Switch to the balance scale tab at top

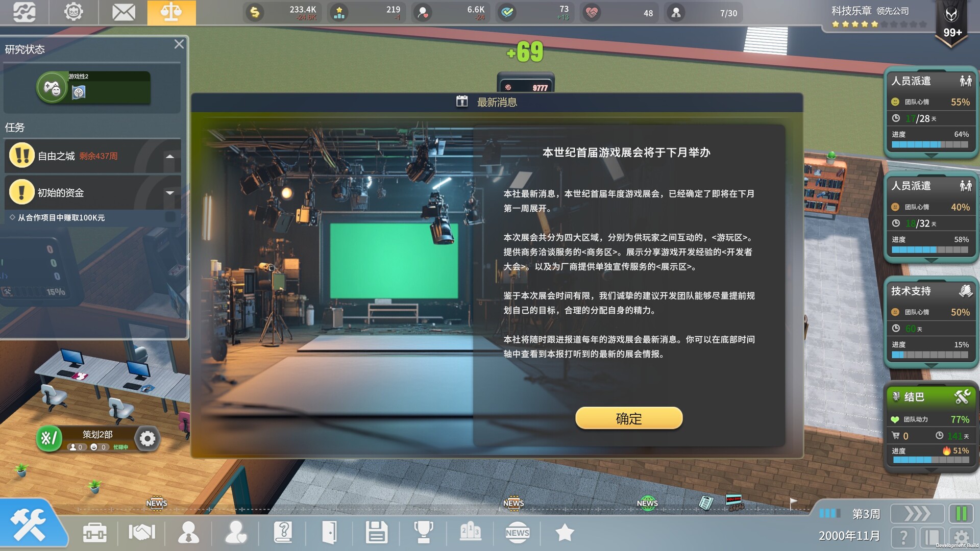[x=171, y=12]
